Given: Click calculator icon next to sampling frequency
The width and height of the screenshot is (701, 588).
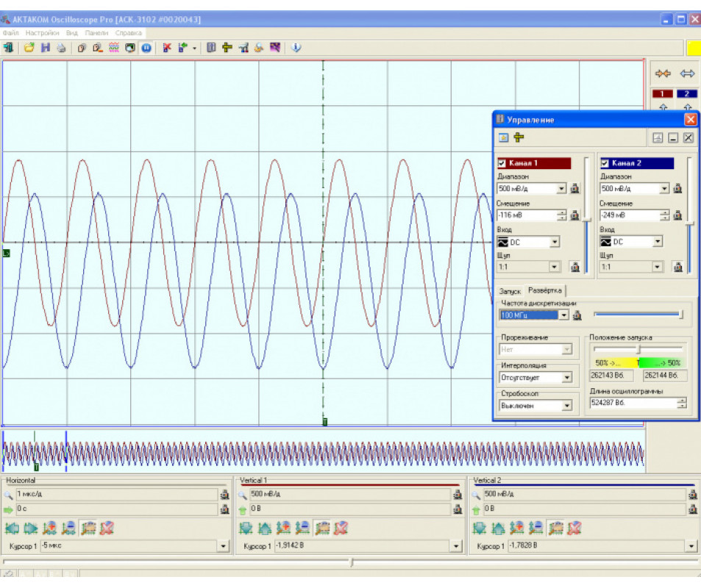Looking at the screenshot, I should pyautogui.click(x=577, y=315).
